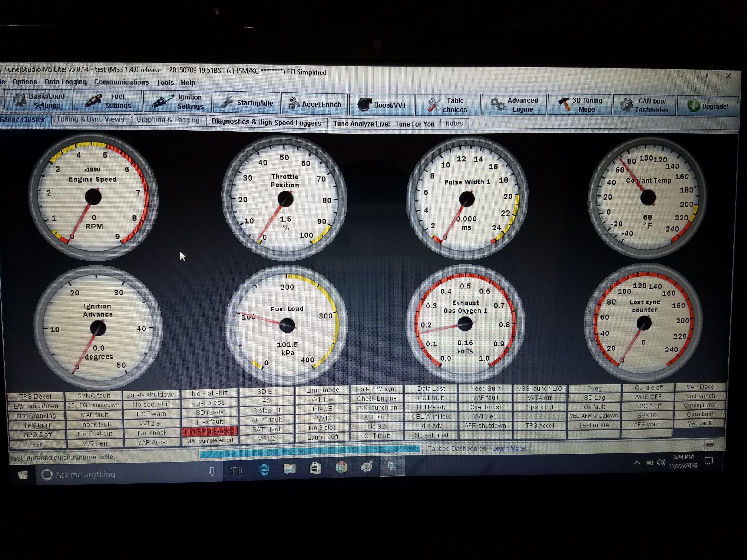The image size is (747, 560).
Task: Open Accel Enrich toolbar button
Action: [x=315, y=104]
